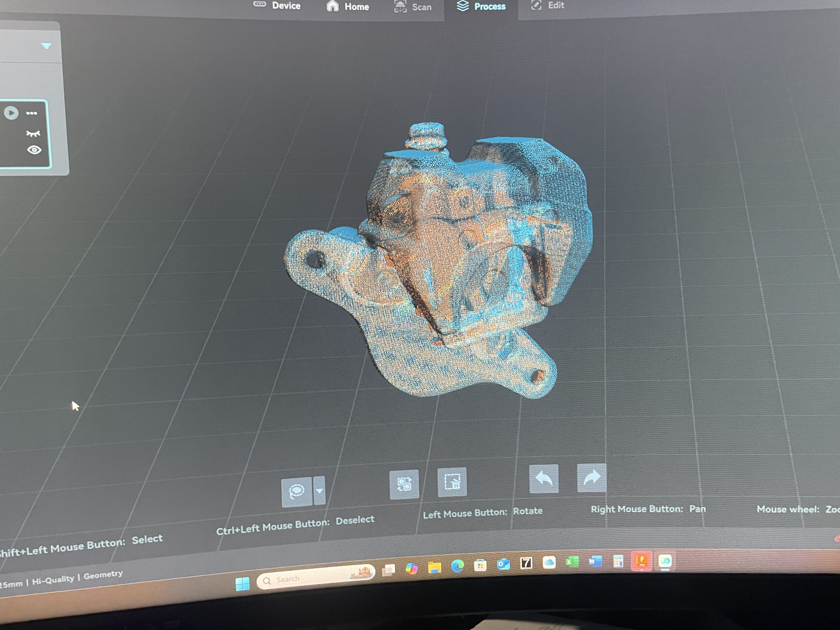840x630 pixels.
Task: Click the taskbar Search box
Action: click(316, 577)
